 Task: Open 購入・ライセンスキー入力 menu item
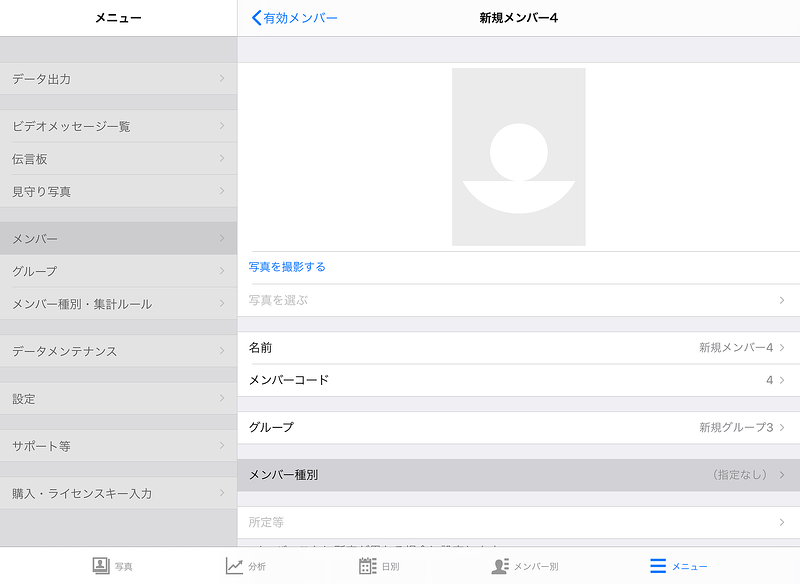click(118, 494)
